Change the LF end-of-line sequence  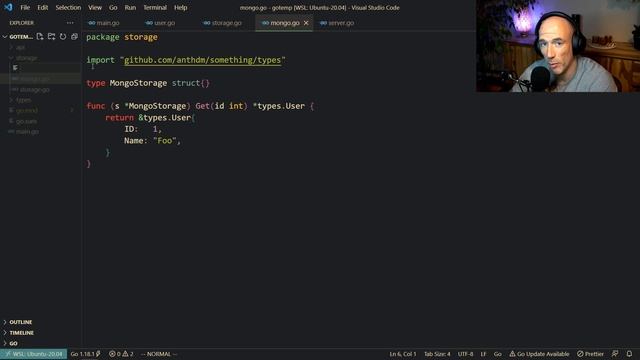483,354
